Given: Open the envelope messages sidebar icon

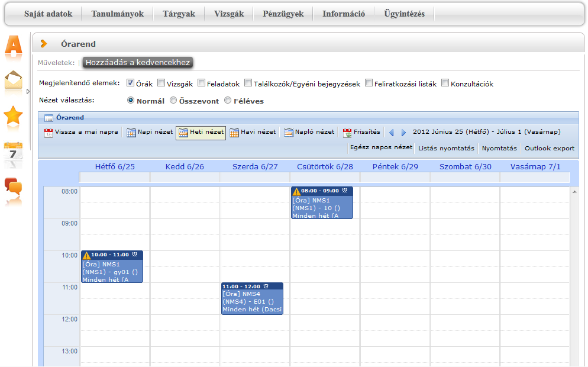Looking at the screenshot, I should point(14,80).
